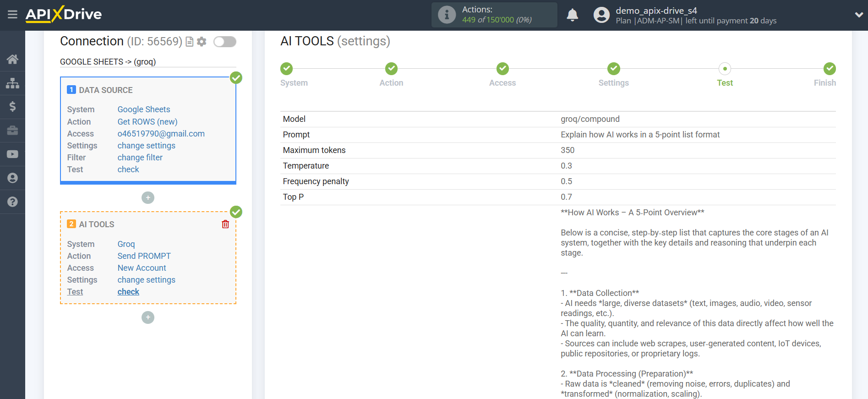Click check link in DATA SOURCE
This screenshot has height=399, width=868.
128,169
